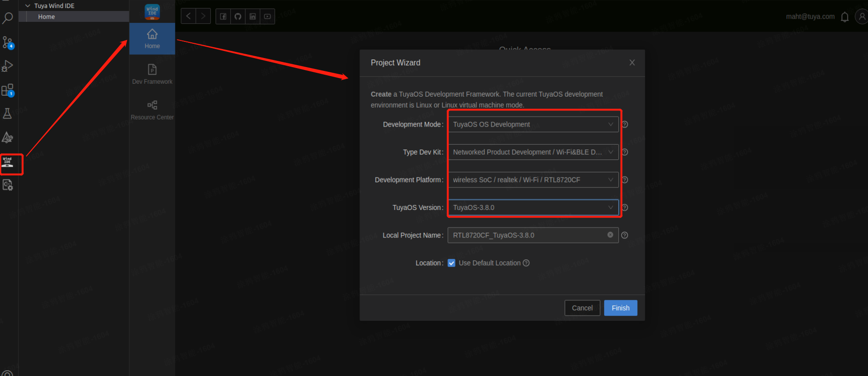This screenshot has width=868, height=376.
Task: Show help for Development Platform
Action: 625,179
